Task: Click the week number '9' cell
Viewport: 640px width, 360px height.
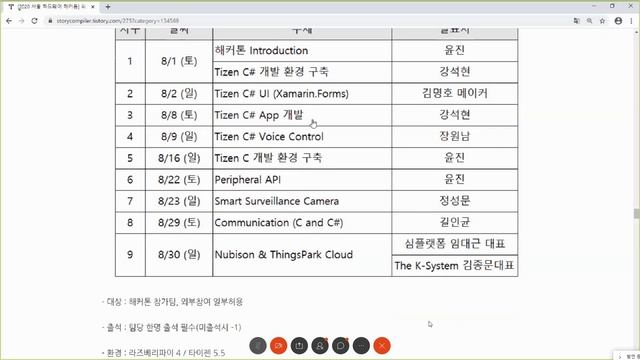Action: click(130, 255)
